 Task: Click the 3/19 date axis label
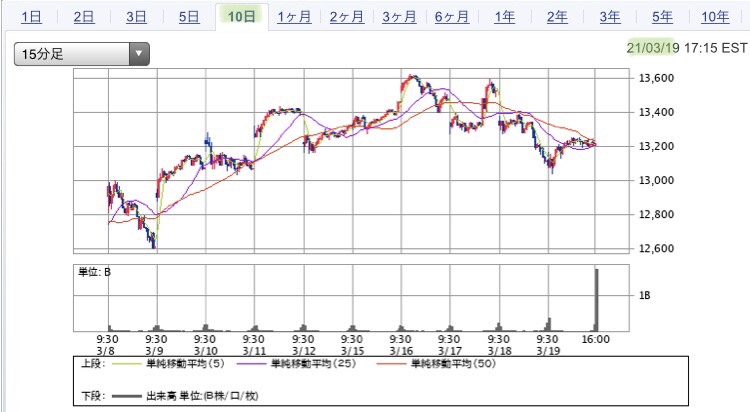pos(548,351)
